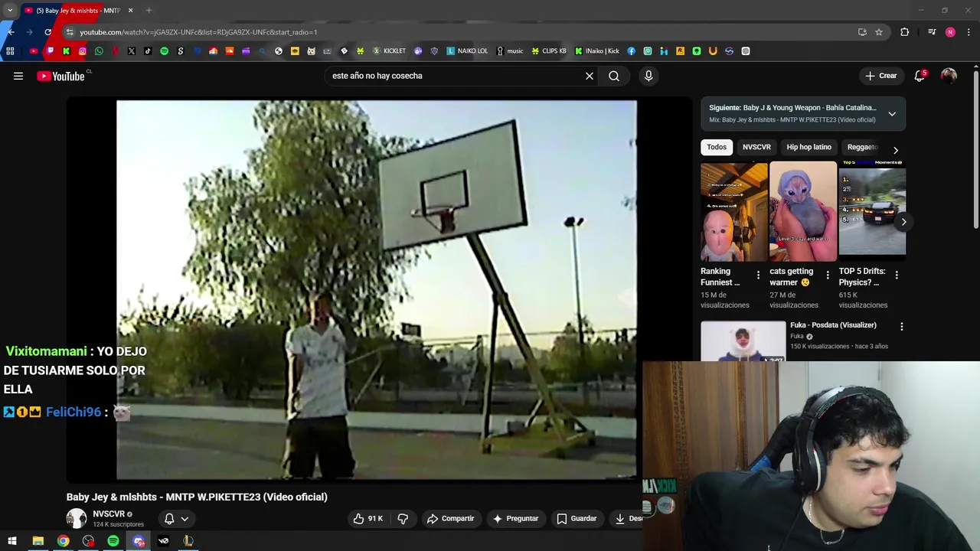The width and height of the screenshot is (980, 551).
Task: Expand the Siguiente mix playlist panel
Action: point(892,114)
